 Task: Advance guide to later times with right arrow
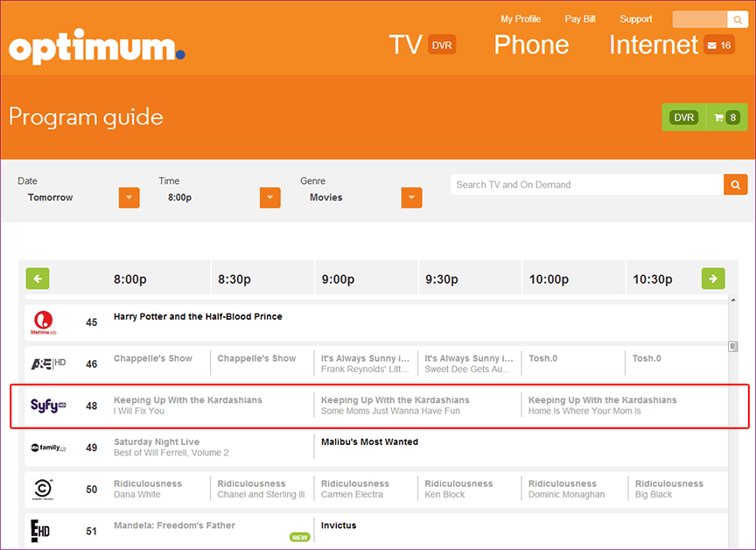click(713, 279)
